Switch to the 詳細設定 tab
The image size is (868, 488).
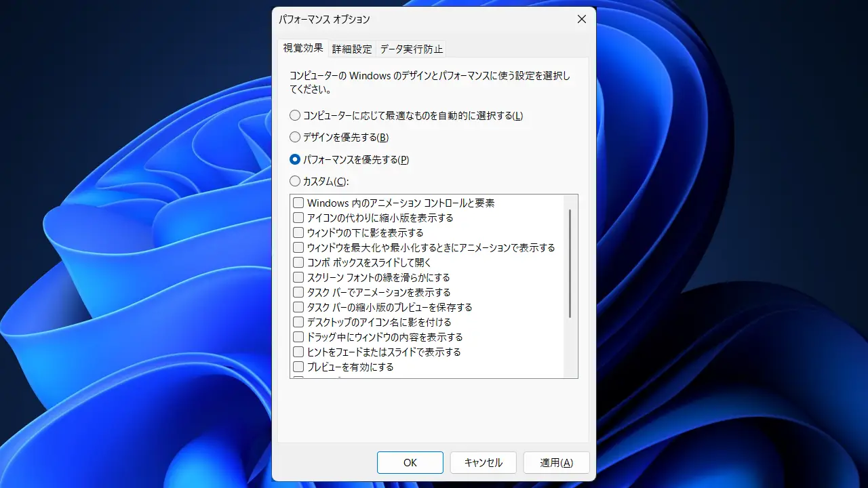click(x=352, y=49)
